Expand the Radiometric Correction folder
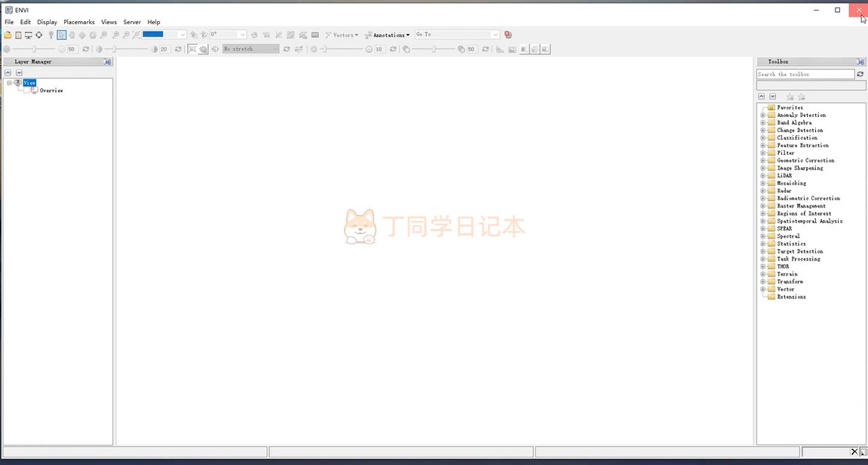 (x=763, y=199)
